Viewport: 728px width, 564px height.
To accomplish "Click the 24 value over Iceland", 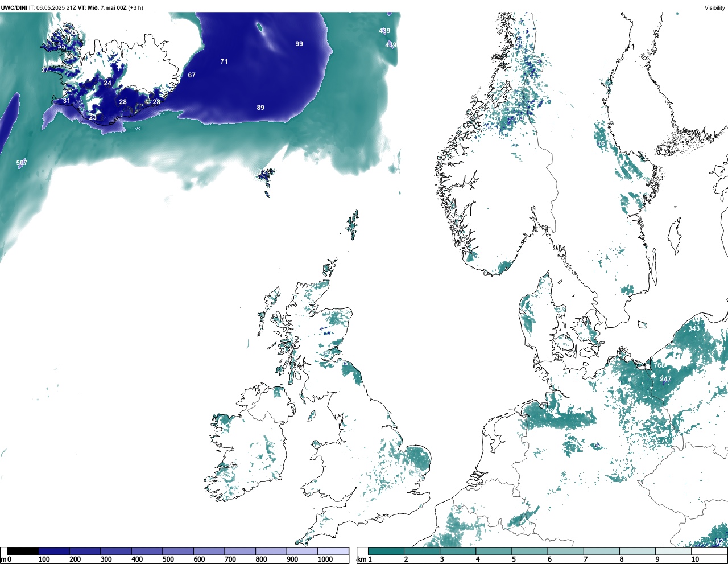I will (x=107, y=83).
